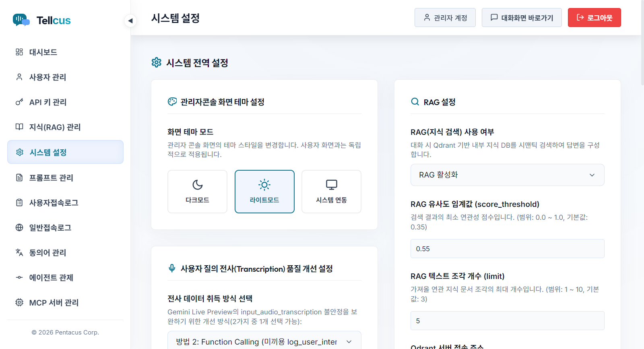Click the dashboard grid icon
644x349 pixels.
(x=19, y=52)
